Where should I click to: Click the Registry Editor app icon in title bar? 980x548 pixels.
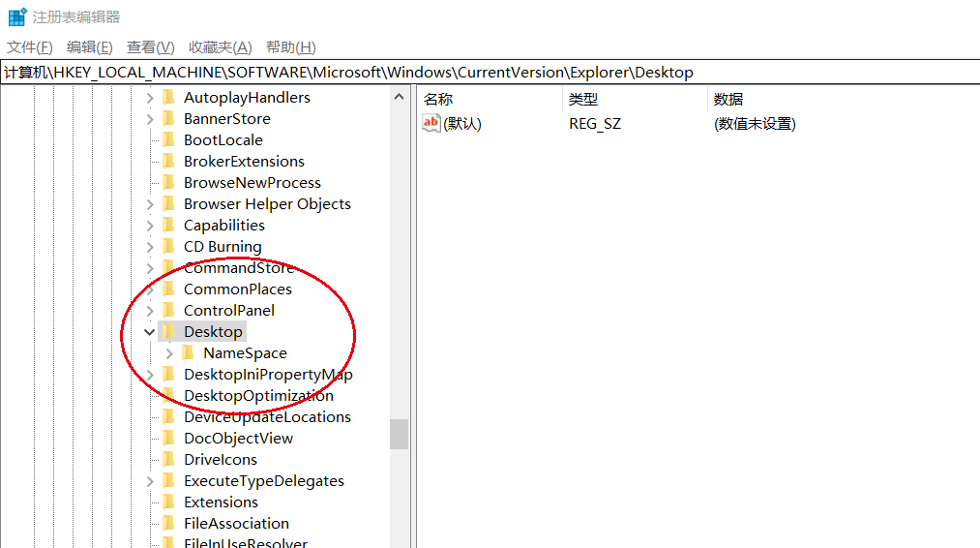coord(17,16)
